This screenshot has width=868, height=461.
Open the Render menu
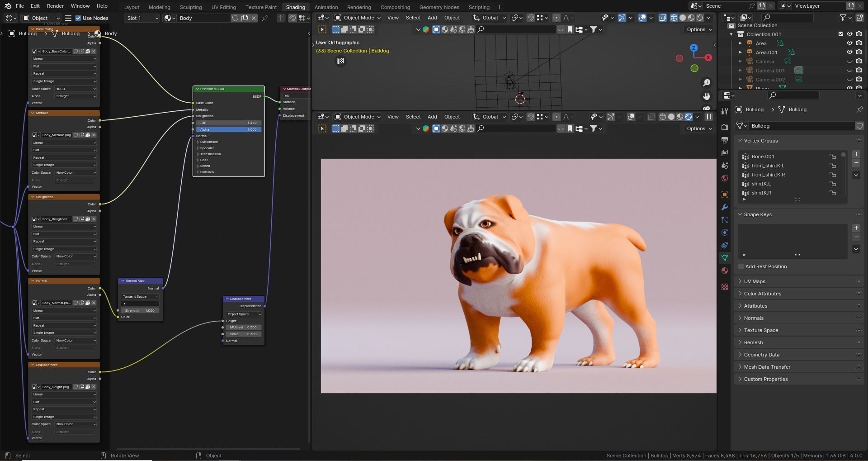coord(55,6)
